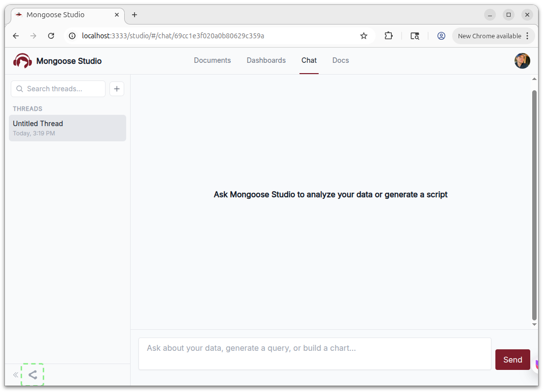
Task: Open a new browser tab
Action: pos(135,15)
